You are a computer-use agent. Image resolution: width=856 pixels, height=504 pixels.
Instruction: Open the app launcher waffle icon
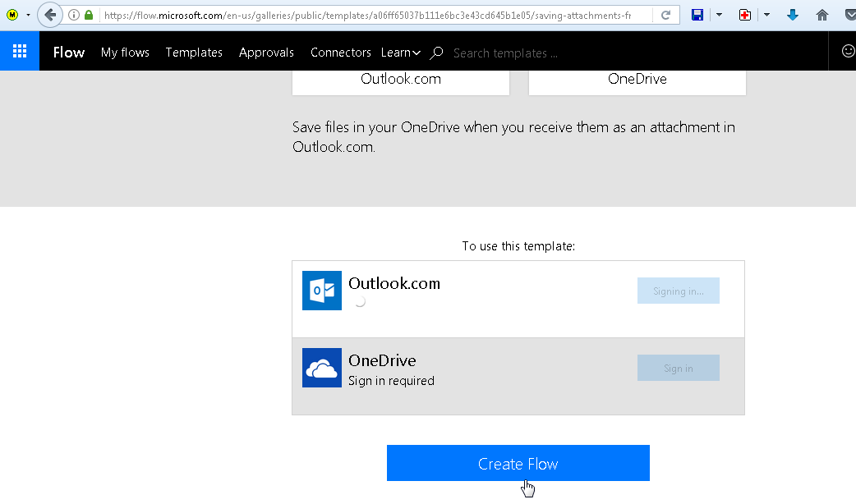coord(19,52)
